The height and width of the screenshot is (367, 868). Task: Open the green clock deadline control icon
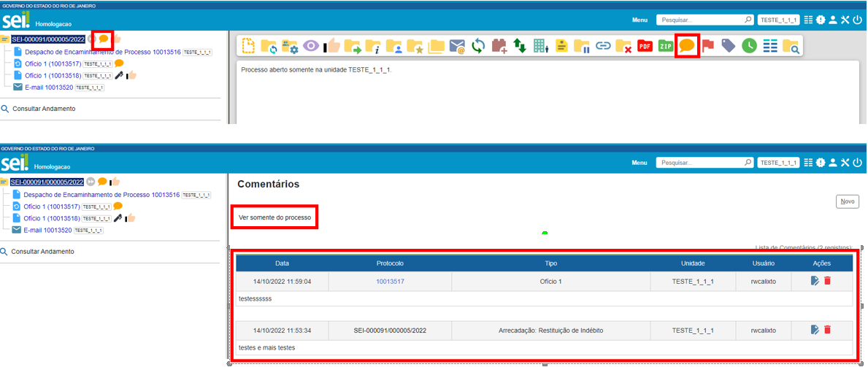[x=749, y=46]
